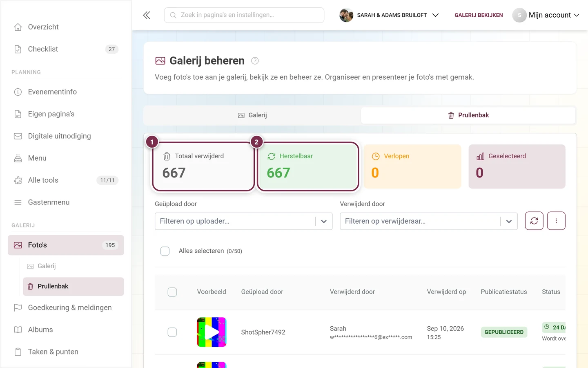
Task: Toggle the table header select-all checkbox
Action: click(172, 292)
